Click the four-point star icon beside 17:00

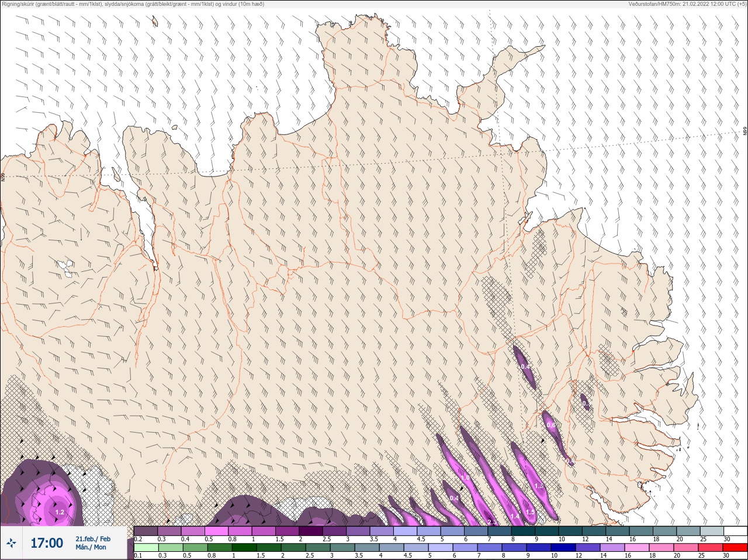point(12,543)
